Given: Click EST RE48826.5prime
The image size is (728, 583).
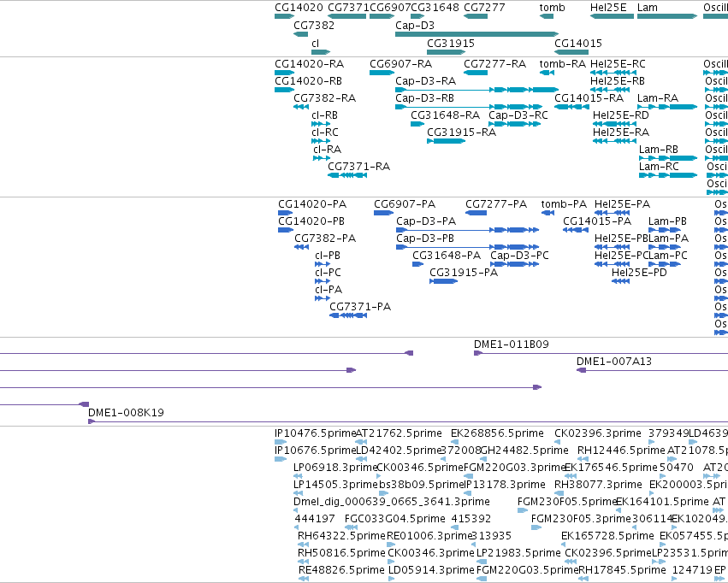Looking at the screenshot, I should (x=341, y=570).
